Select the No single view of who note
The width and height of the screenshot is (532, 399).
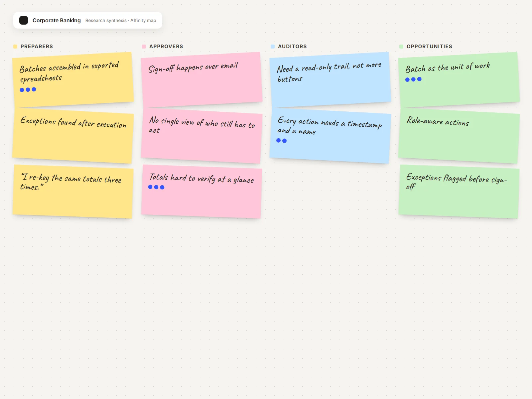(202, 136)
